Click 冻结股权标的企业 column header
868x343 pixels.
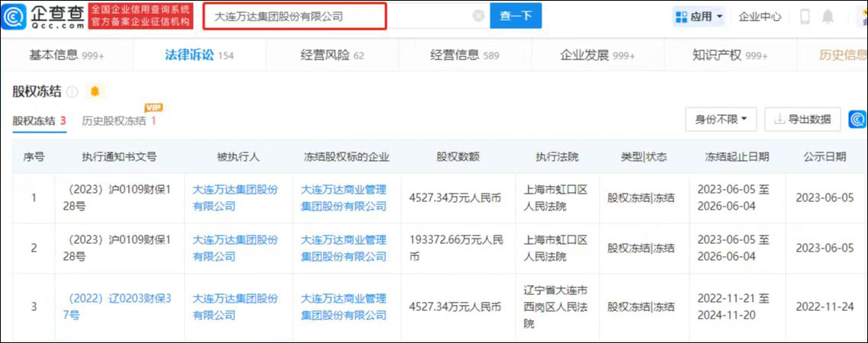[347, 156]
